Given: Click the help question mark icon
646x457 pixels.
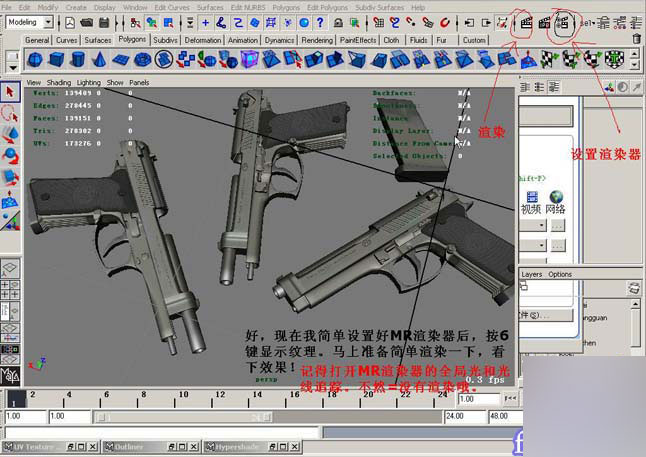Looking at the screenshot, I should click(320, 23).
